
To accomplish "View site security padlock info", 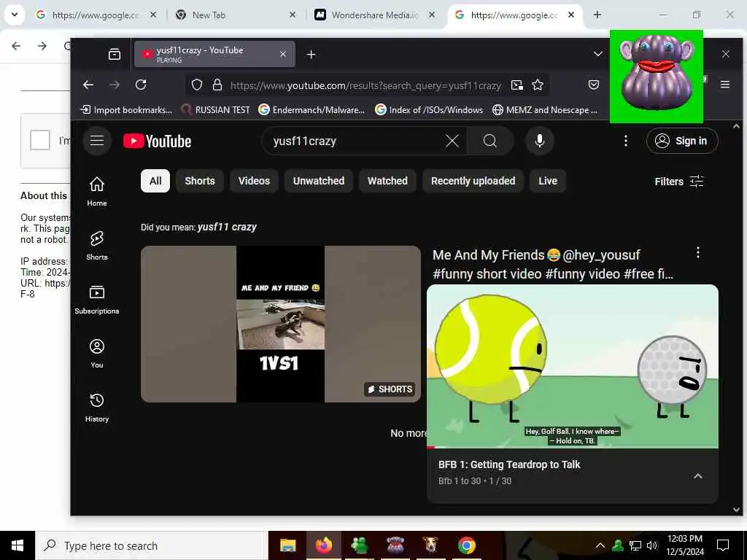I will 217,85.
